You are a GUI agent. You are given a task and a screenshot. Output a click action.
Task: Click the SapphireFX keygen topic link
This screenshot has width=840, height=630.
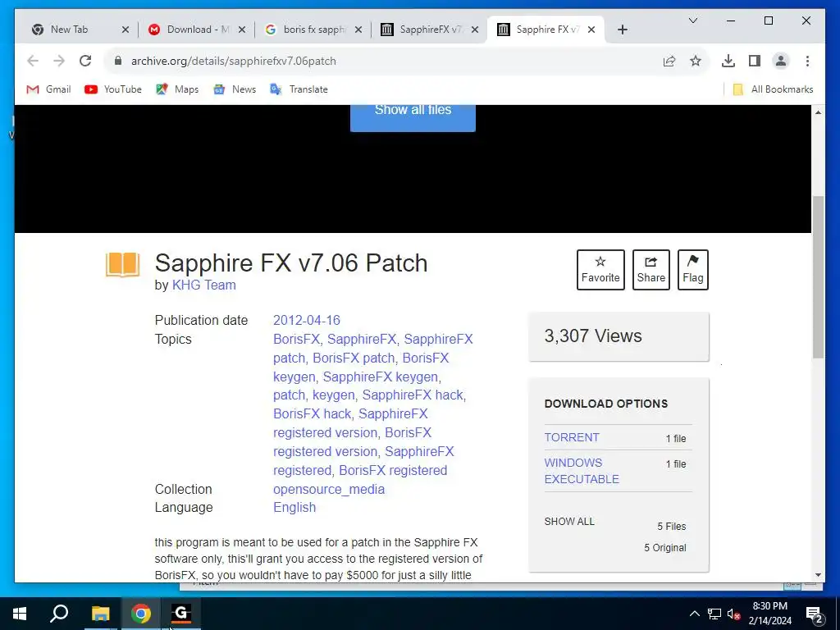tap(381, 377)
